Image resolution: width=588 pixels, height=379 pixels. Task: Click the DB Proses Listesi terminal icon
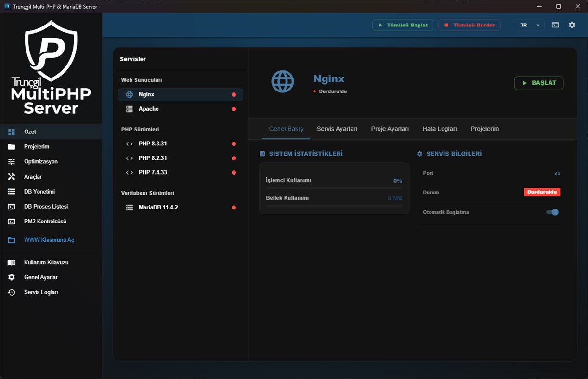[x=12, y=207]
